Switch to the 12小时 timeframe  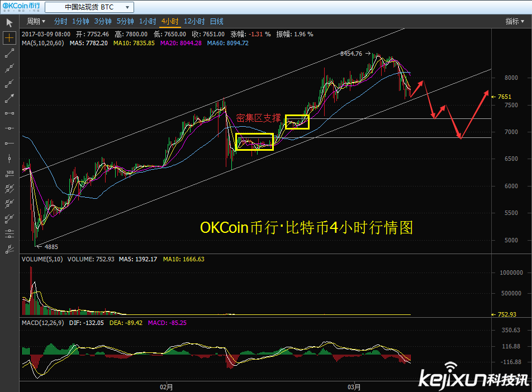[194, 21]
